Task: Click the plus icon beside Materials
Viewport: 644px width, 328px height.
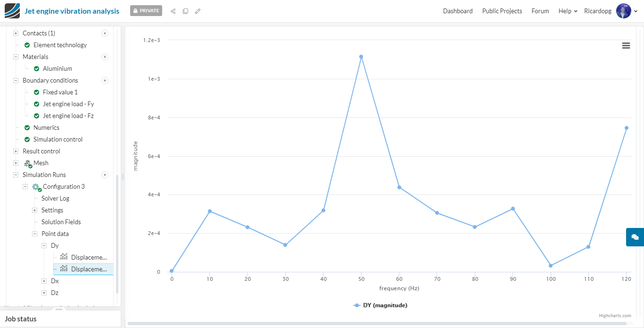Action: 105,57
